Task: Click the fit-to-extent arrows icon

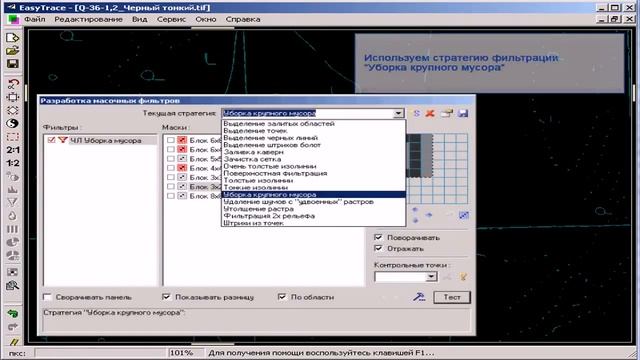Action: coord(13,110)
